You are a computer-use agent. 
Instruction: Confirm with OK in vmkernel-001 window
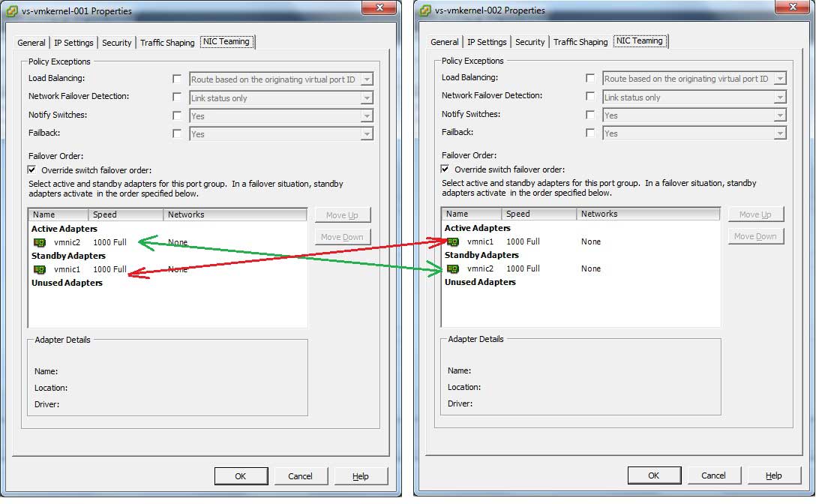[241, 476]
